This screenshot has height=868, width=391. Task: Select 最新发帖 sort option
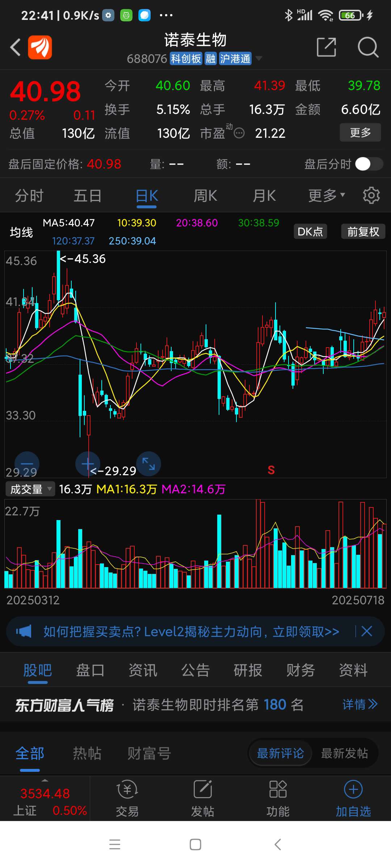pos(345,754)
